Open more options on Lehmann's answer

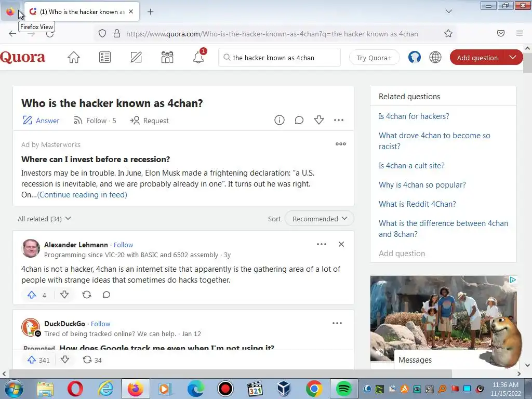(x=322, y=244)
